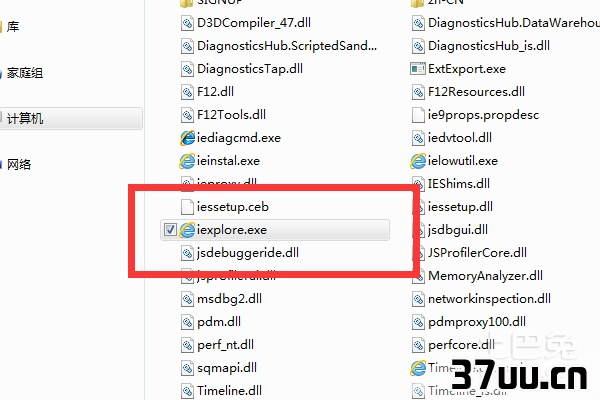Select the sqmapi.dll file

click(219, 367)
